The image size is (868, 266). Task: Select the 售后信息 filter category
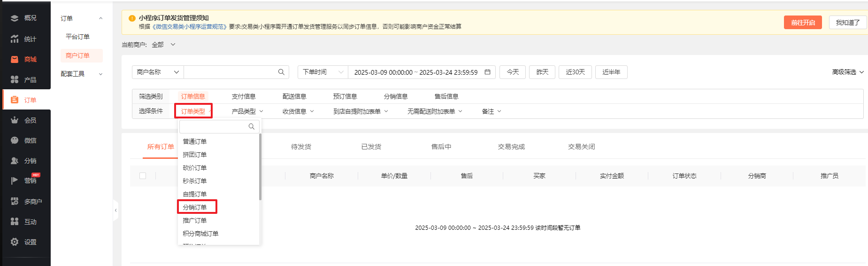pyautogui.click(x=446, y=96)
